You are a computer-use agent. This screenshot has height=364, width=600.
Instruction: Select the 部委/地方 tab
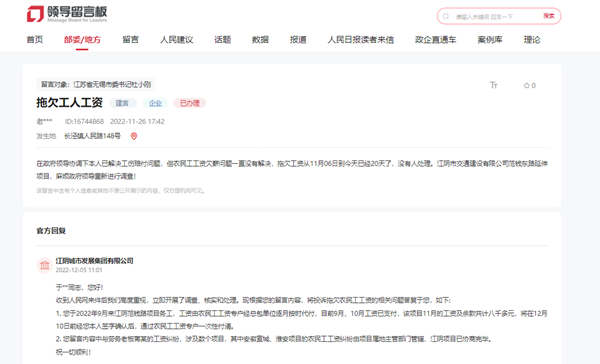click(82, 39)
